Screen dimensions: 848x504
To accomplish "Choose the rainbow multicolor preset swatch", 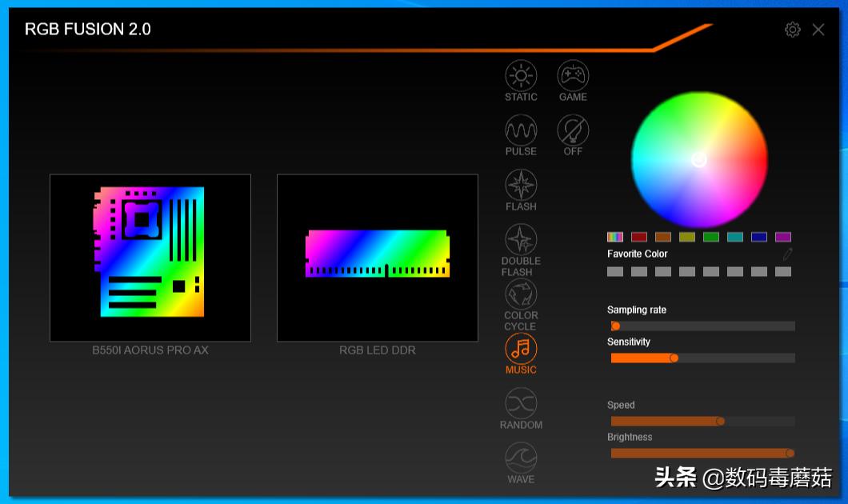I will point(615,237).
